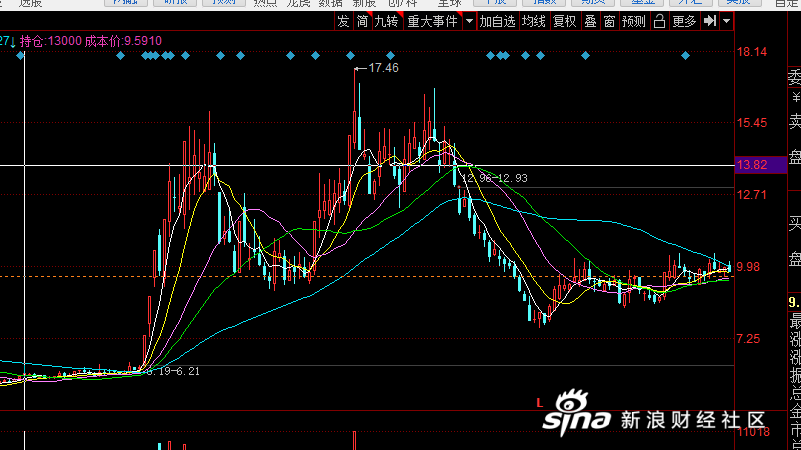Expand the rightmost toolbar dropdown arrow

click(x=727, y=21)
